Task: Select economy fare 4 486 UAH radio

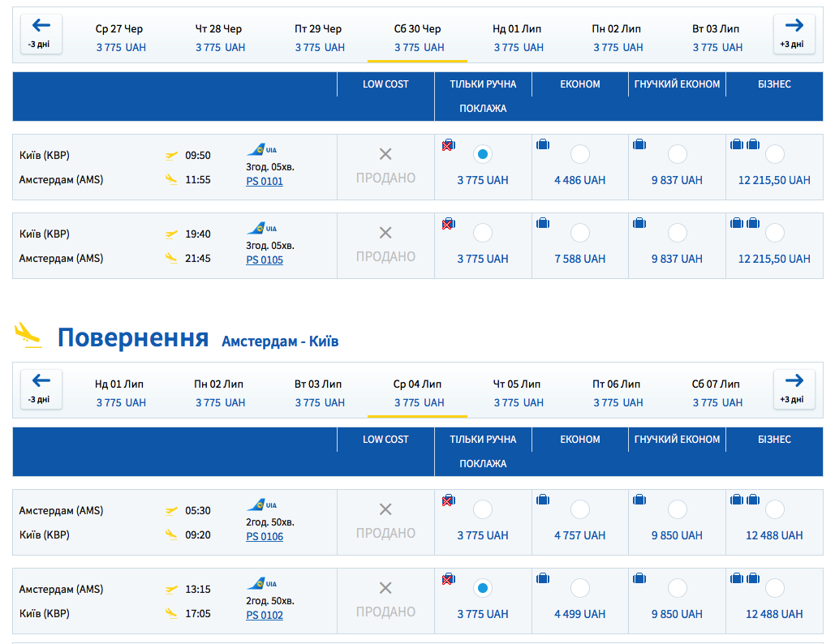Action: coord(580,154)
